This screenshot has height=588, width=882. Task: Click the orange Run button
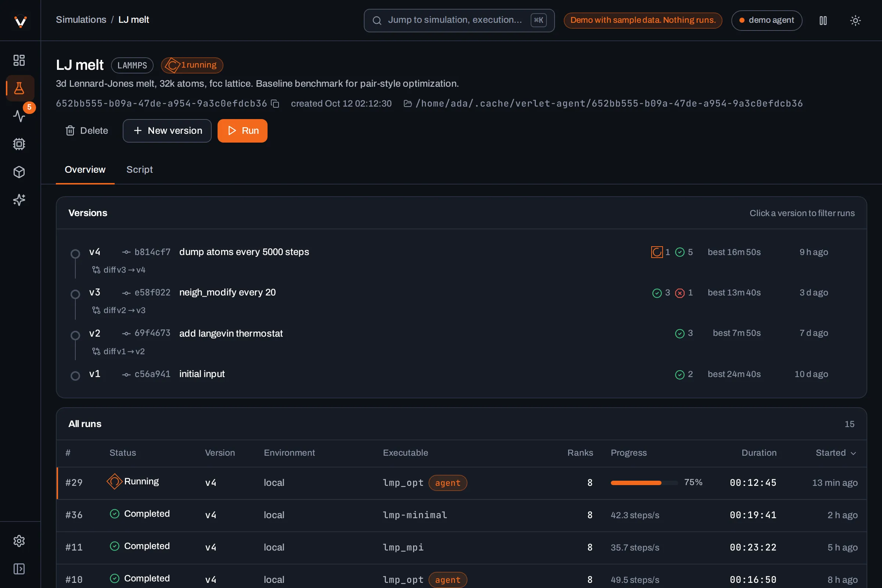[243, 130]
